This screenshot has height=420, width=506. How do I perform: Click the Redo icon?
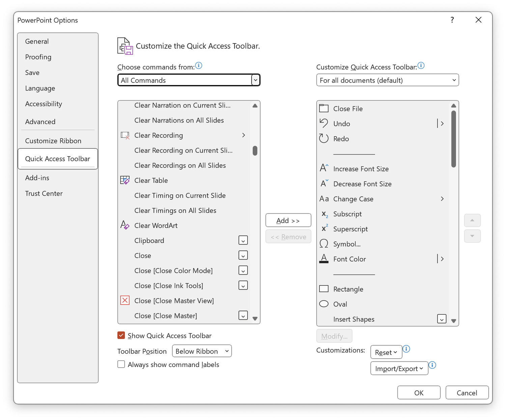324,138
